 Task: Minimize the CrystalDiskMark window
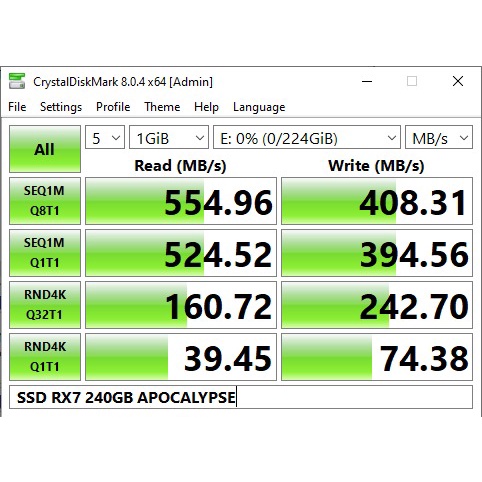367,81
